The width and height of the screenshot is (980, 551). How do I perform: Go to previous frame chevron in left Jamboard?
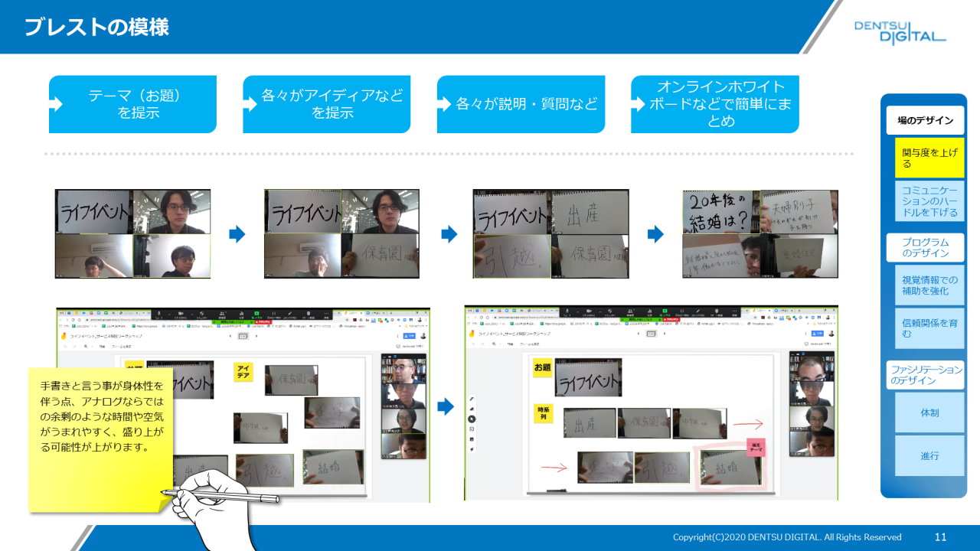coord(230,335)
